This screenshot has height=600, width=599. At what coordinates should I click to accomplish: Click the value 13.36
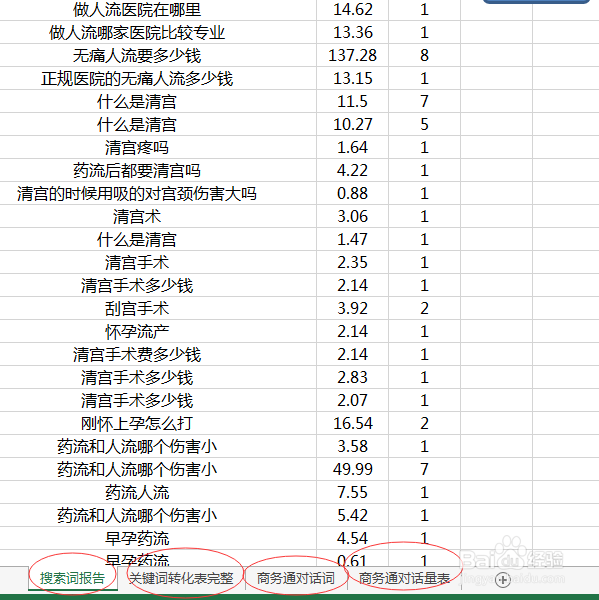point(353,33)
